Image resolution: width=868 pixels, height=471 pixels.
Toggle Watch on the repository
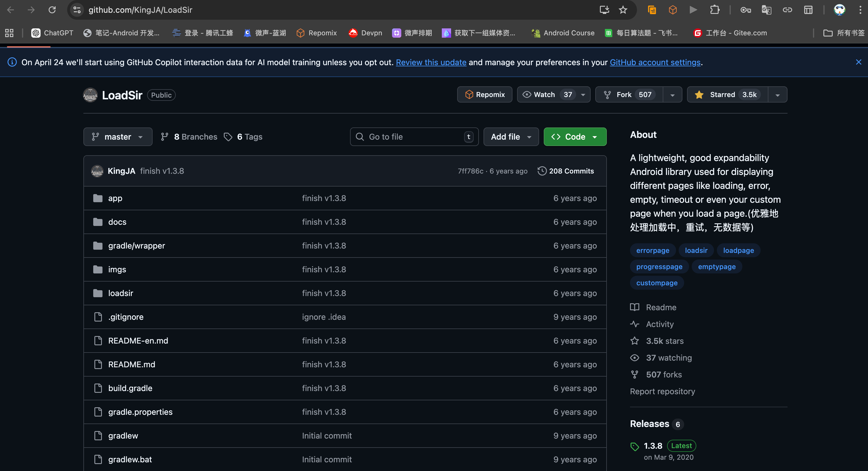pyautogui.click(x=545, y=95)
